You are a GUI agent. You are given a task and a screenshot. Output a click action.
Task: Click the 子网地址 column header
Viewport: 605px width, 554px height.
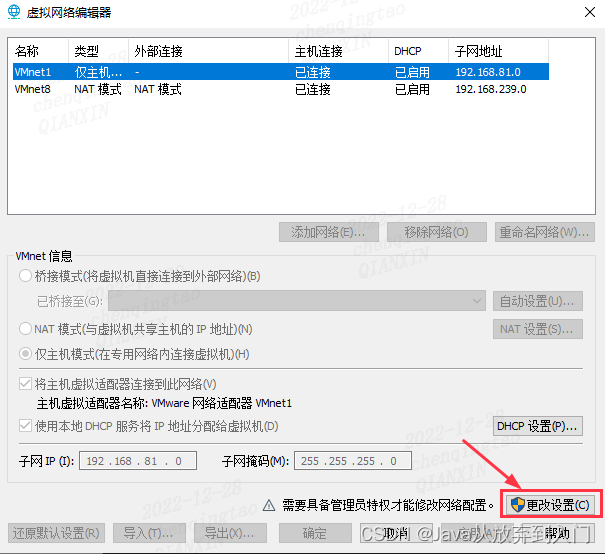(x=498, y=51)
